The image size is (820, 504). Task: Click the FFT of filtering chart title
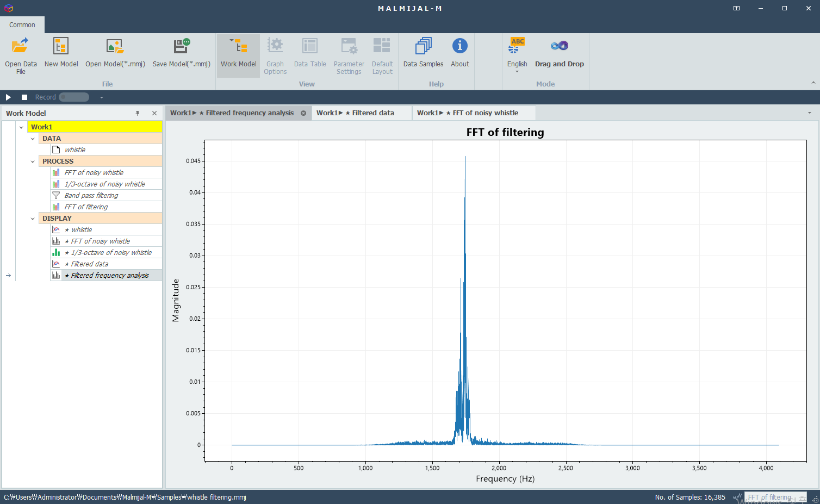(505, 132)
